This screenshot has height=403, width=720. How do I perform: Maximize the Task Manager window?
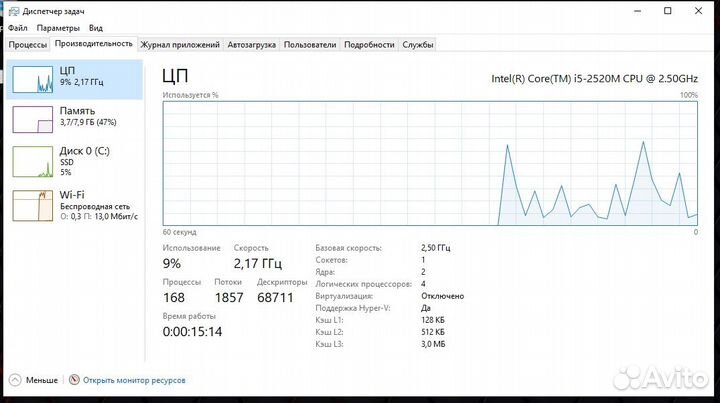pos(667,11)
